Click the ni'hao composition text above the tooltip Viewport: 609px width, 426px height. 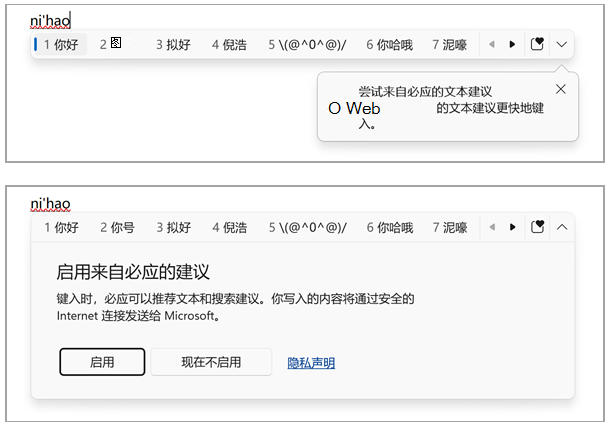point(50,19)
